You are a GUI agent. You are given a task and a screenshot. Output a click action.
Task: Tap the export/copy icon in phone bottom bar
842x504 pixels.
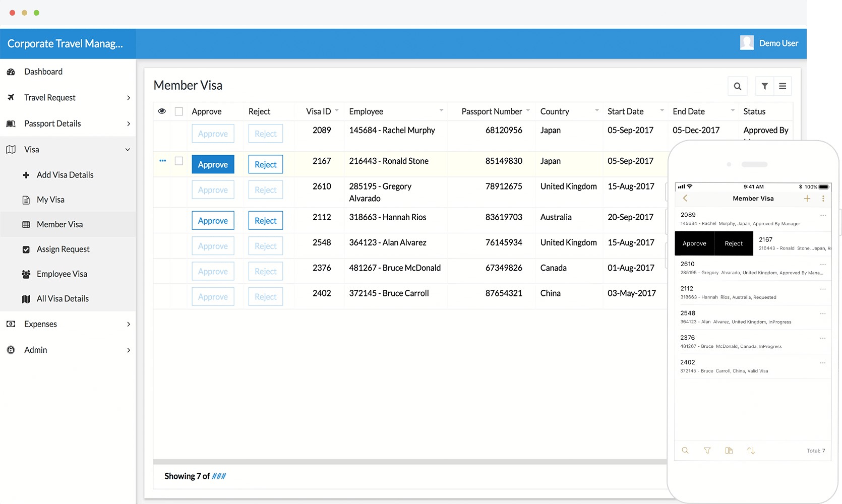tap(729, 450)
